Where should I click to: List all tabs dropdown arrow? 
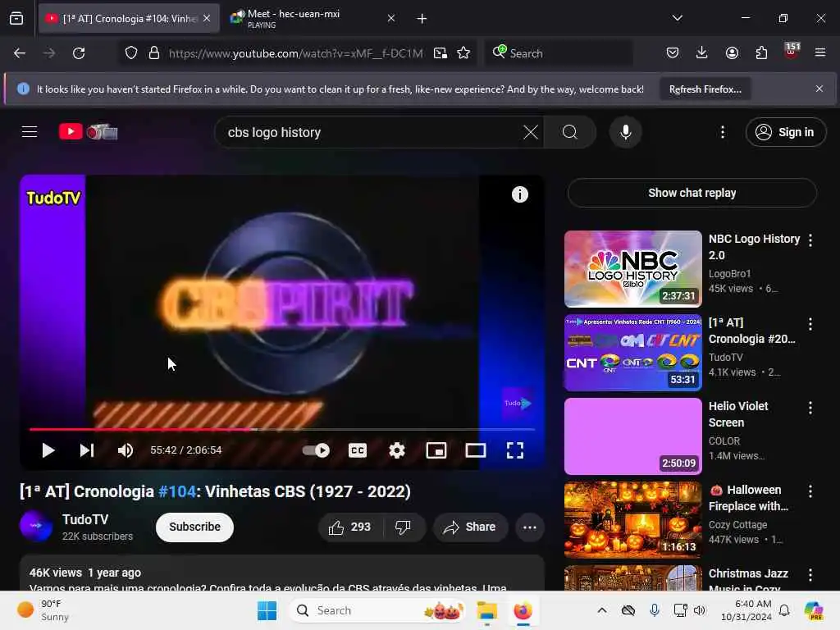click(677, 18)
